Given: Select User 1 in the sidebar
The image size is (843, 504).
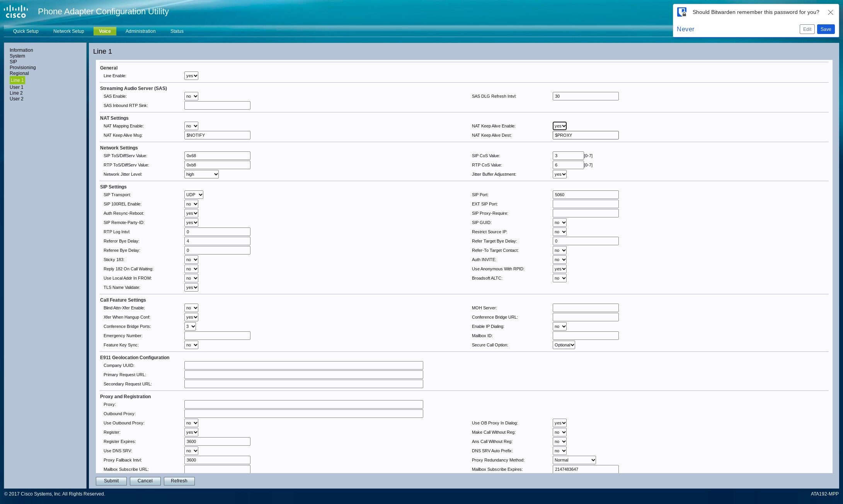Looking at the screenshot, I should tap(16, 87).
